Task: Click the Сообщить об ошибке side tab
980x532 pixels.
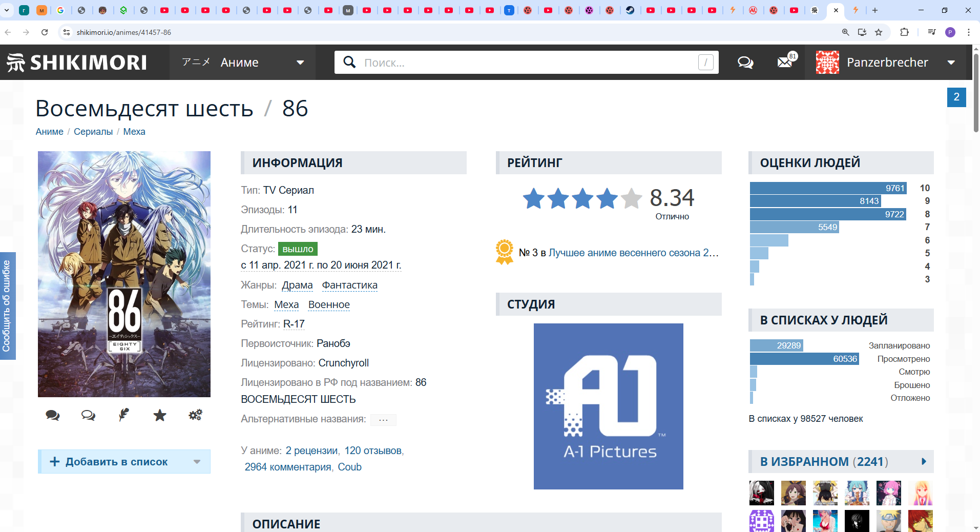Action: 7,306
